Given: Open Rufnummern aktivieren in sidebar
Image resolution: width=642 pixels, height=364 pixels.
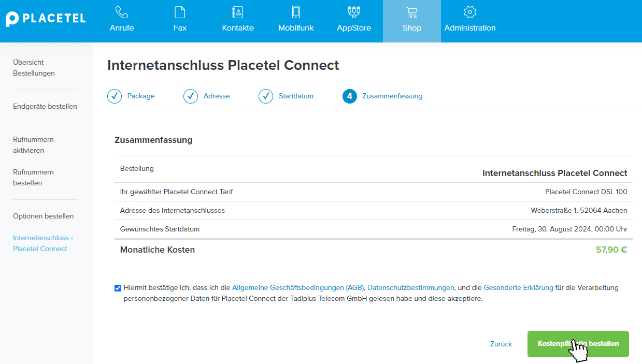Looking at the screenshot, I should point(33,145).
